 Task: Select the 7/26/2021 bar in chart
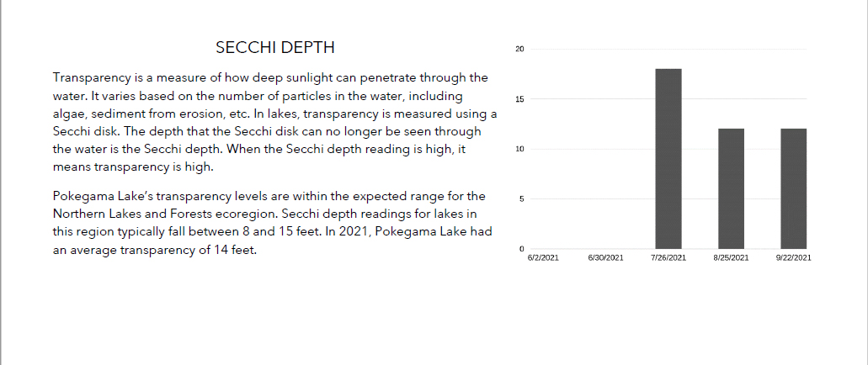click(668, 159)
